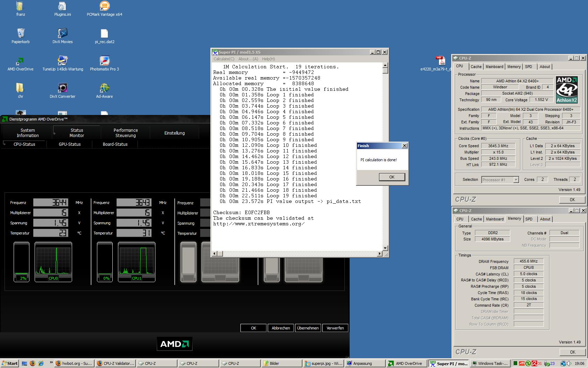Switch to About tab in upper CPU-Z
This screenshot has height=368, width=588.
point(545,67)
